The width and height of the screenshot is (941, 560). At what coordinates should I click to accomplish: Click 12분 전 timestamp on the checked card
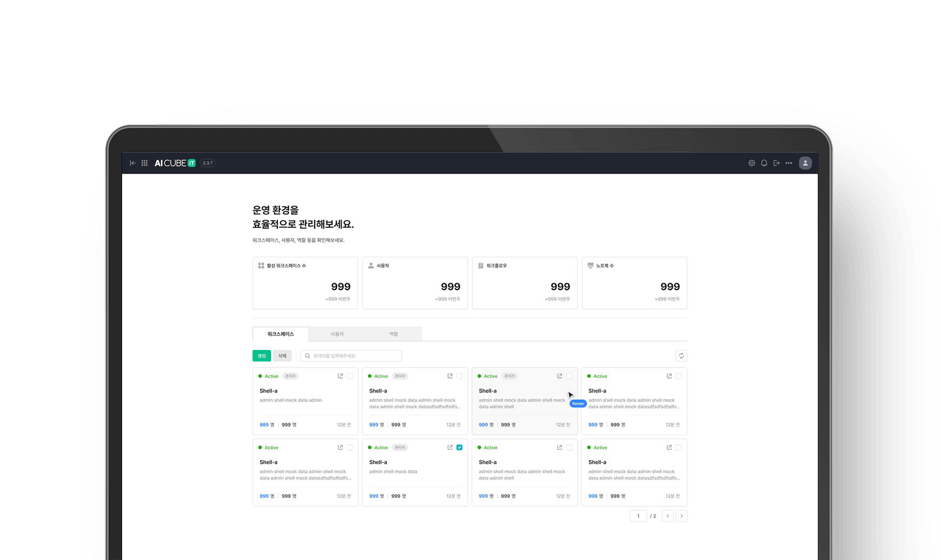[x=453, y=496]
